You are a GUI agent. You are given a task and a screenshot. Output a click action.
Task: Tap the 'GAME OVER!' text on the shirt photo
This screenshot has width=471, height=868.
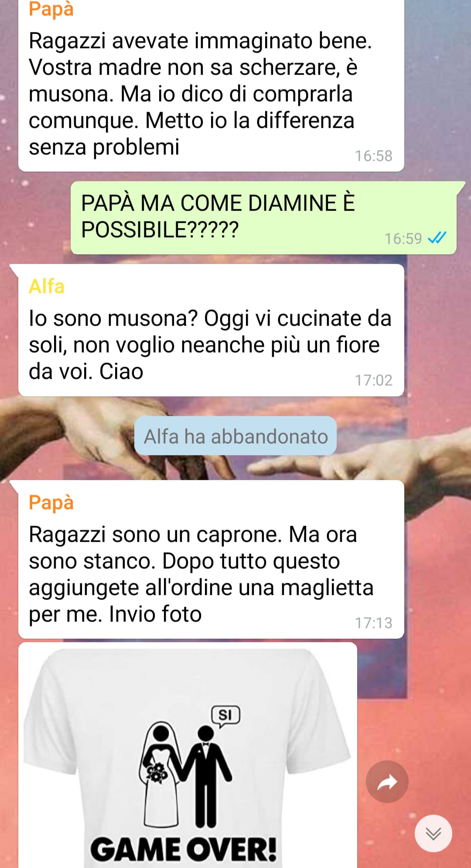pyautogui.click(x=184, y=849)
